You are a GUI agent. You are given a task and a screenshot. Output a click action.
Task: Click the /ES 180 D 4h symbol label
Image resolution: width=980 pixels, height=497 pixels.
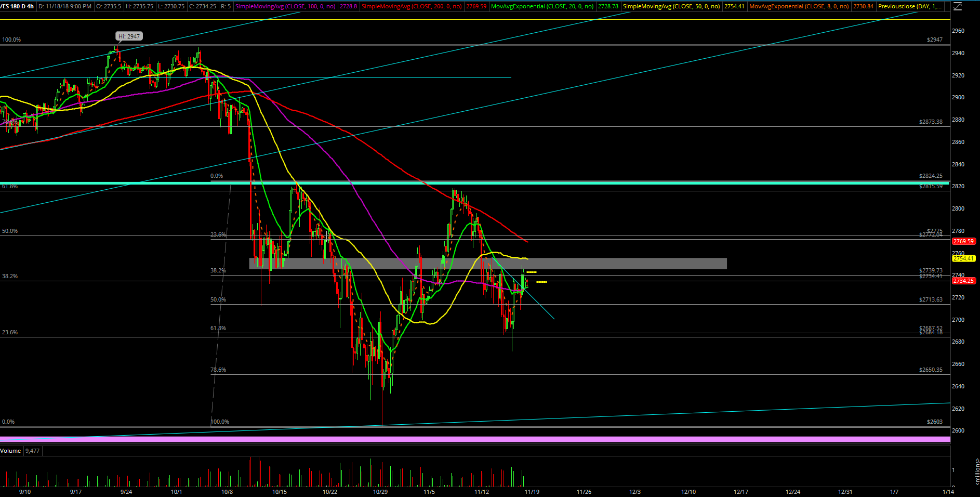[x=17, y=6]
